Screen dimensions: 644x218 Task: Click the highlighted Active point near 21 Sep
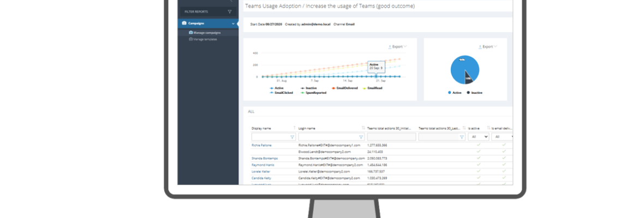point(376,76)
